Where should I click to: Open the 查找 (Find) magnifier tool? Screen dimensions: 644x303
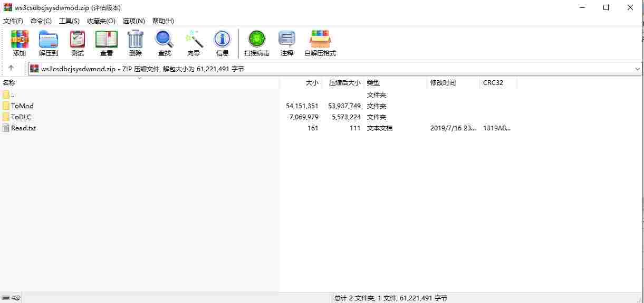tap(164, 39)
